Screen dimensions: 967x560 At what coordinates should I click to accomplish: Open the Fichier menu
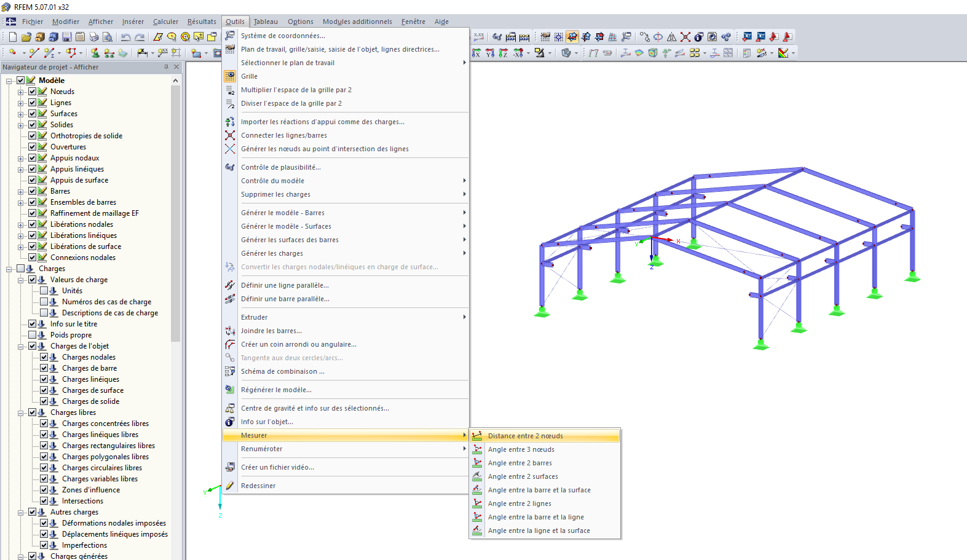[32, 22]
